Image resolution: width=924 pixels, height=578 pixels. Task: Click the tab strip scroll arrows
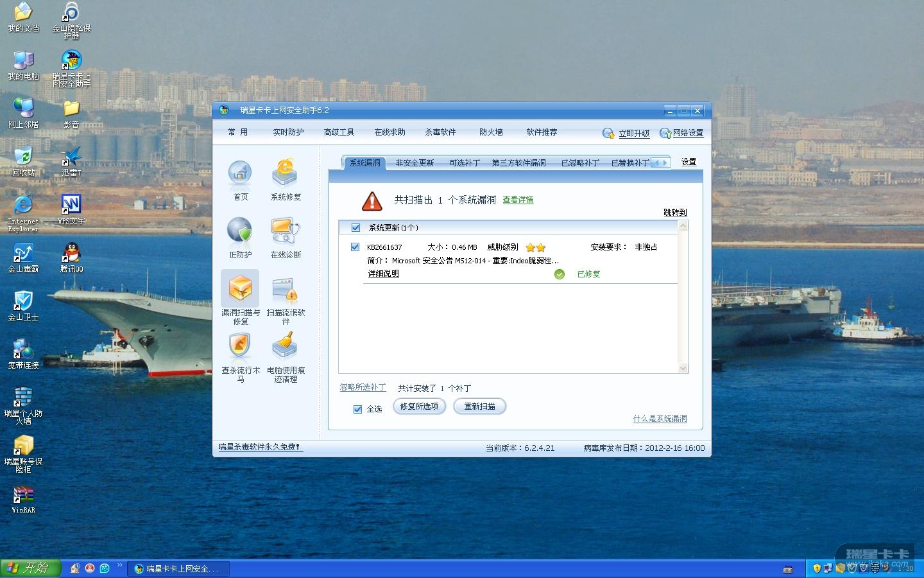[661, 163]
